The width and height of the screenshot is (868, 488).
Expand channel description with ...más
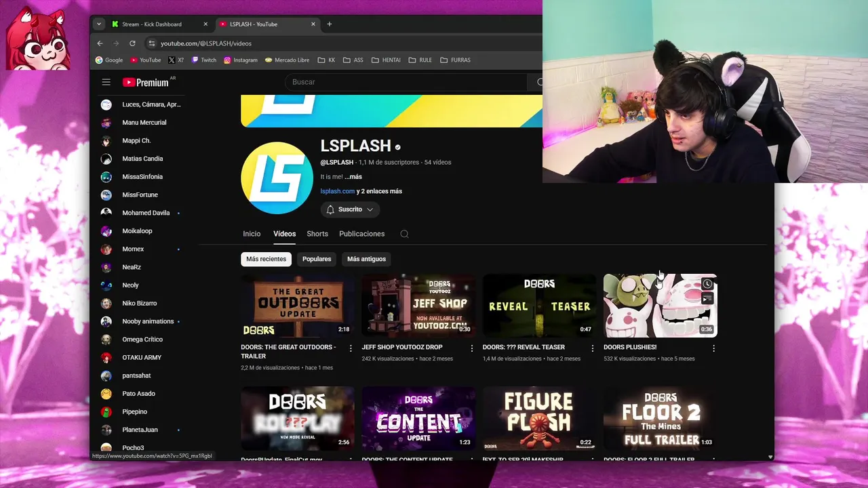click(x=353, y=177)
